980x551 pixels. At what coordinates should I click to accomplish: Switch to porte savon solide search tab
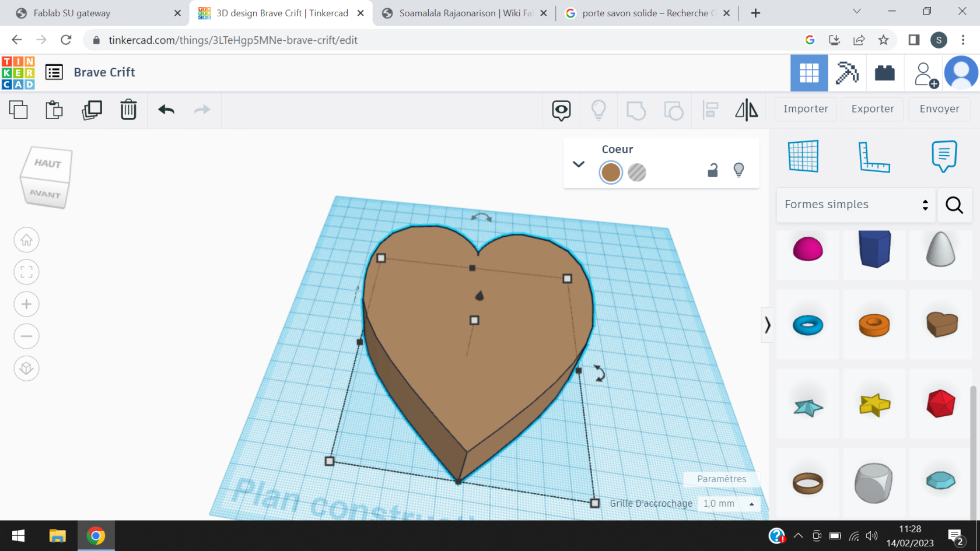[649, 13]
